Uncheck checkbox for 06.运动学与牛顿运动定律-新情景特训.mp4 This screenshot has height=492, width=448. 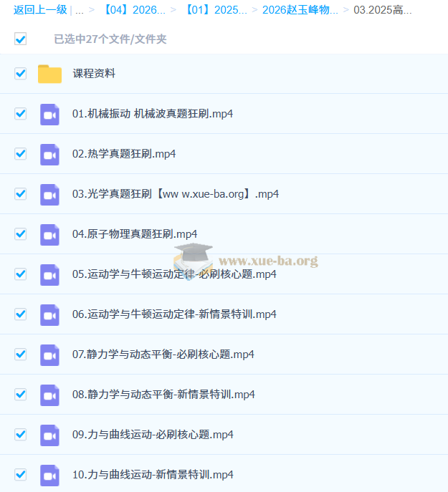(x=20, y=314)
